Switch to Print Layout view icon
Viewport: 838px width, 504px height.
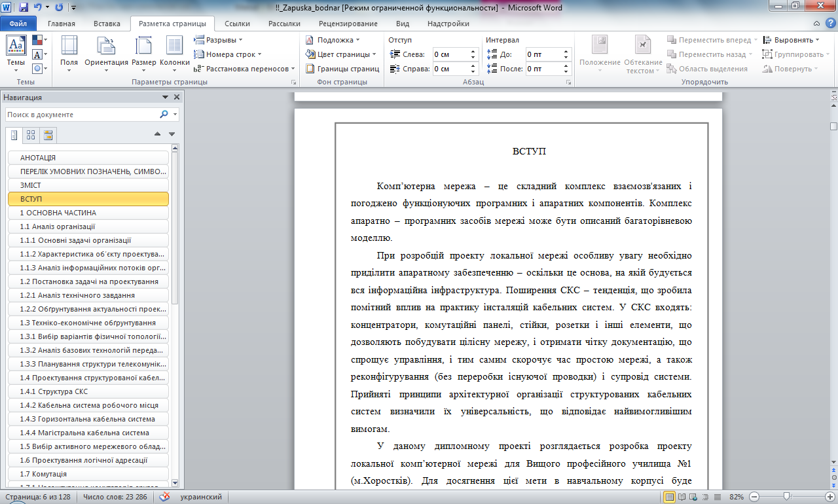point(670,497)
